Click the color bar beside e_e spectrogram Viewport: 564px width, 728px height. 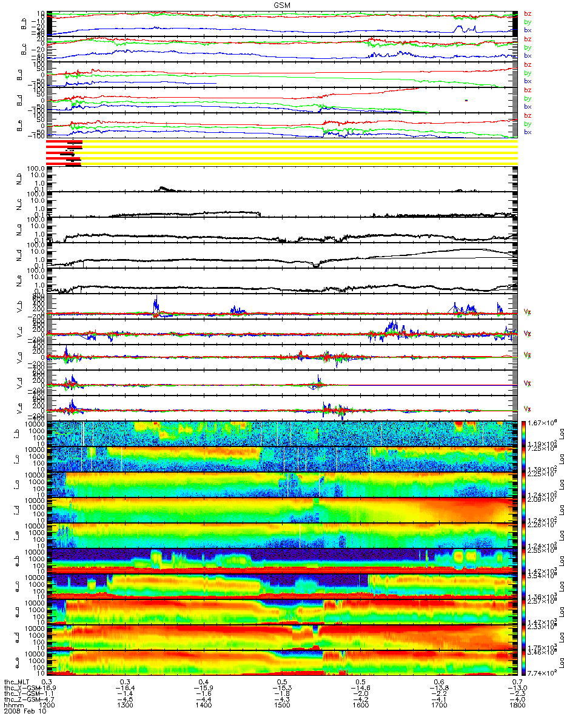(x=524, y=663)
